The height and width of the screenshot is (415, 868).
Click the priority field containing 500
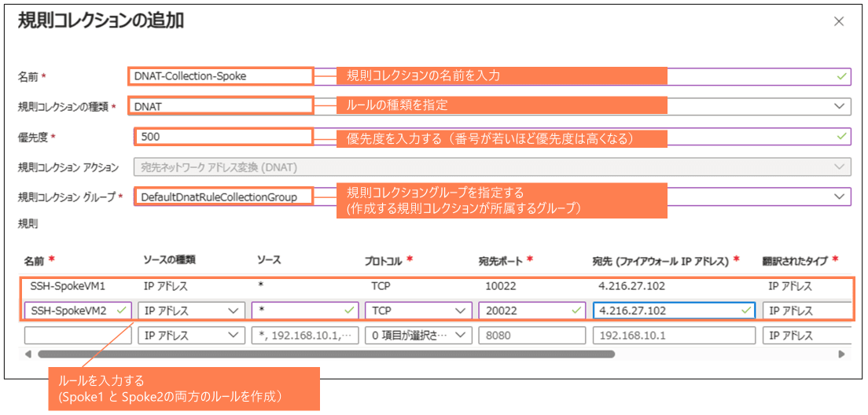pos(493,137)
